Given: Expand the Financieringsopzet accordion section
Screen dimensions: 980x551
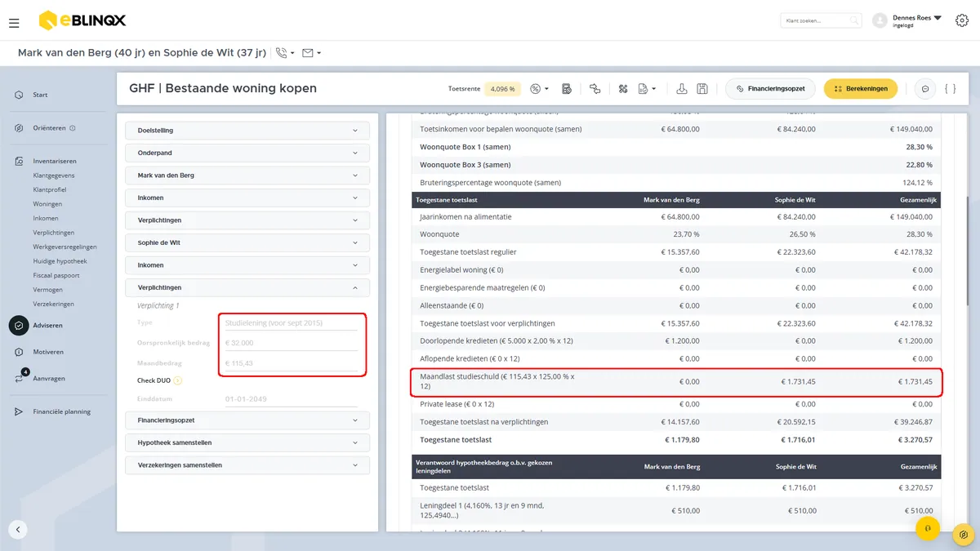Looking at the screenshot, I should coord(247,420).
